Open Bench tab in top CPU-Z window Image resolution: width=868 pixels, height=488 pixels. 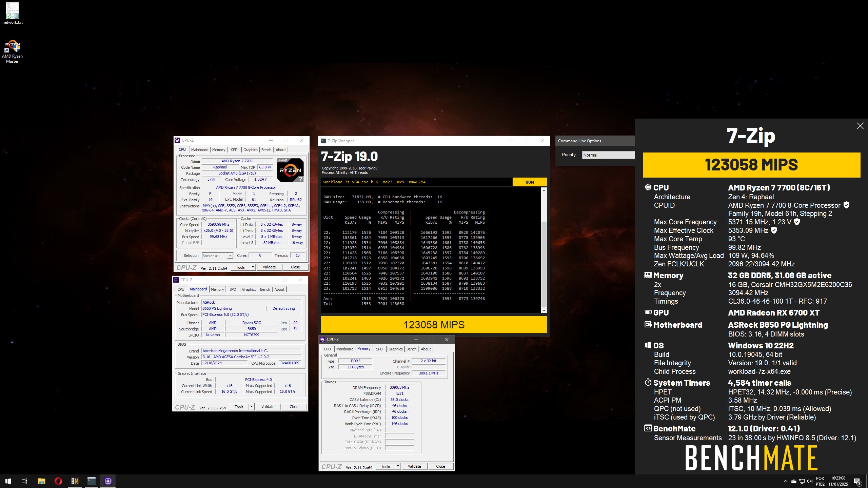pos(267,150)
